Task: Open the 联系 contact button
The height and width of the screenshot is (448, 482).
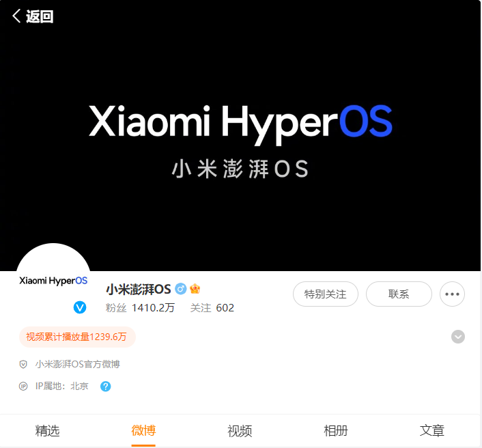Action: pos(399,294)
